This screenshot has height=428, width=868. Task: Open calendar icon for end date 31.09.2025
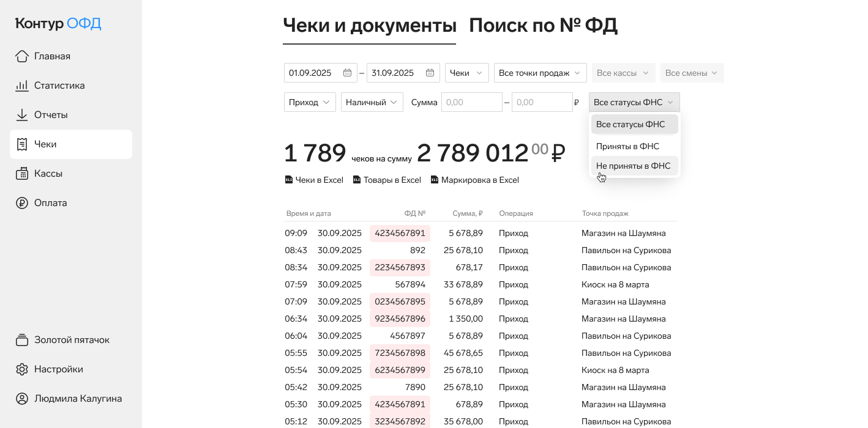(x=430, y=73)
